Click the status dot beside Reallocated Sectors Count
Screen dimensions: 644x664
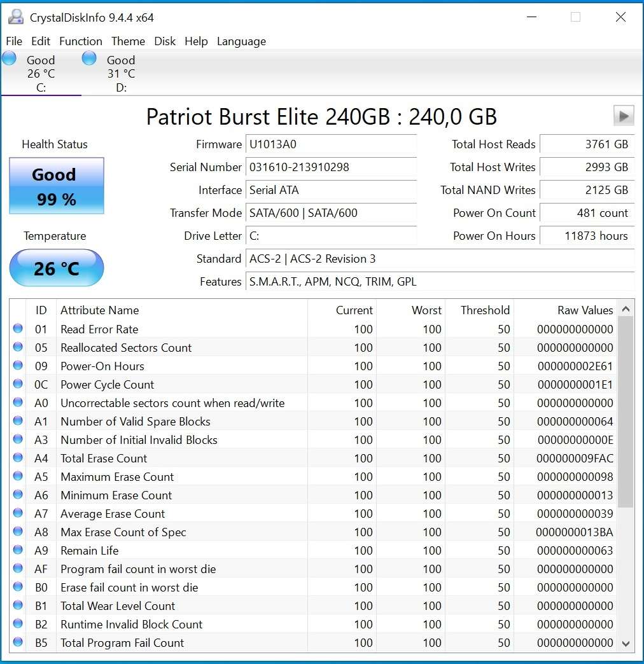pos(17,348)
